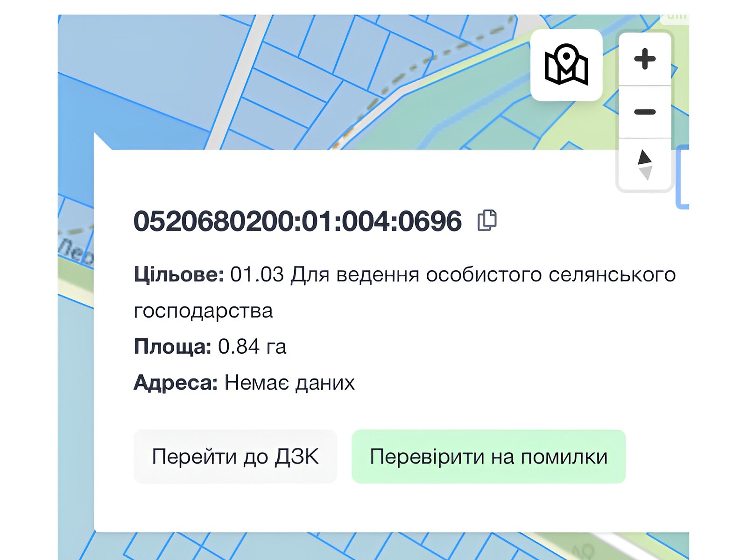Click the "Адреса:" field label
The width and height of the screenshot is (747, 560).
tap(176, 383)
